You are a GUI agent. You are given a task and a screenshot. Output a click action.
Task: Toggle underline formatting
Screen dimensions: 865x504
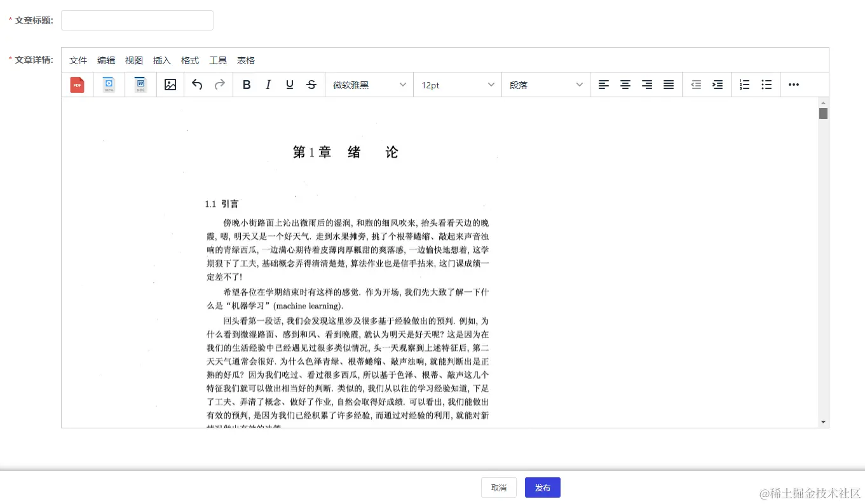click(290, 85)
